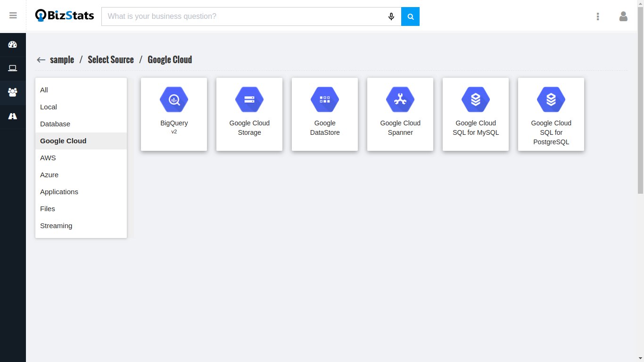Choose the Google Cloud Spanner label
This screenshot has height=362, width=644.
point(400,128)
